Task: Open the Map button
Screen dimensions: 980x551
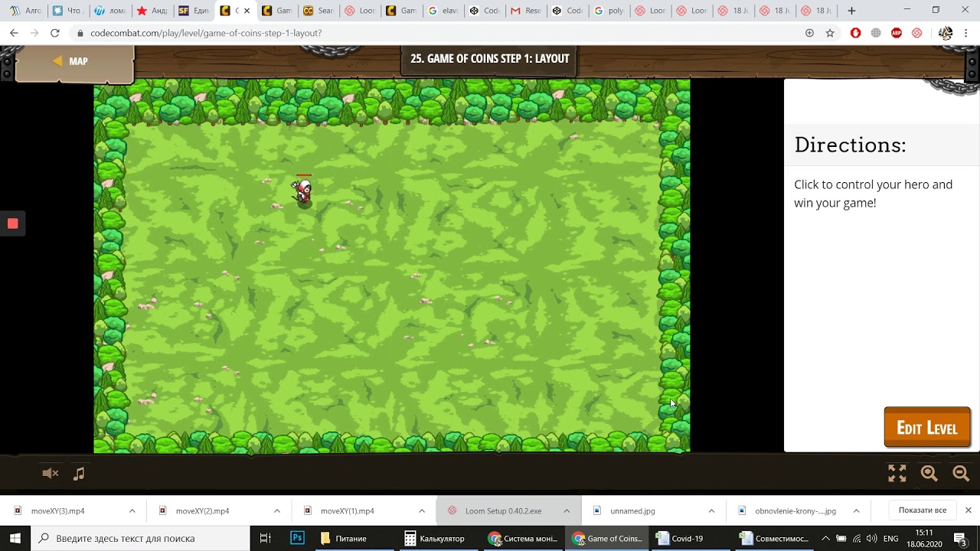Action: pyautogui.click(x=74, y=63)
